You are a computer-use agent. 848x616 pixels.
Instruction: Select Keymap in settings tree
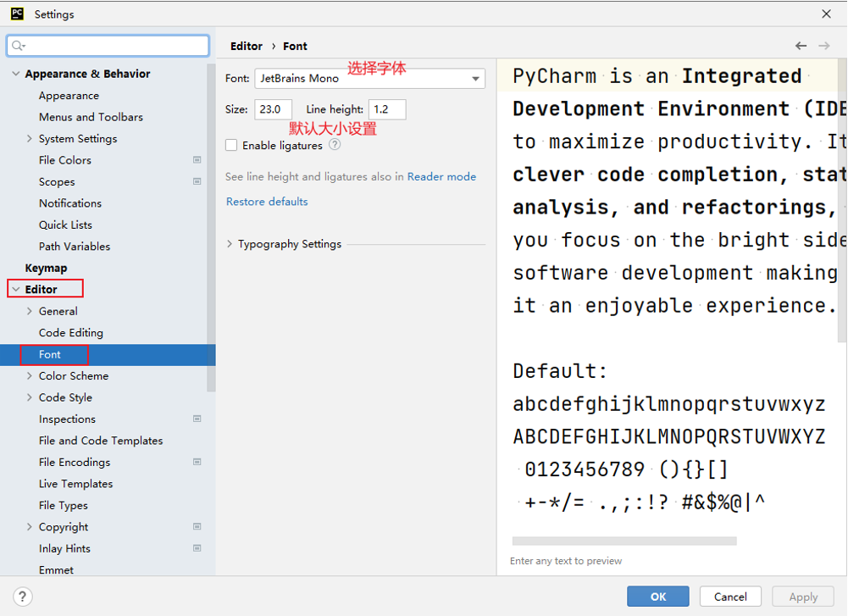46,268
